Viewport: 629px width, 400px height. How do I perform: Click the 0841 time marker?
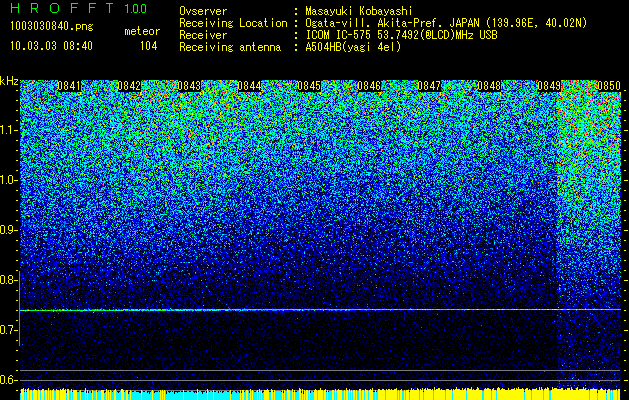coord(69,86)
